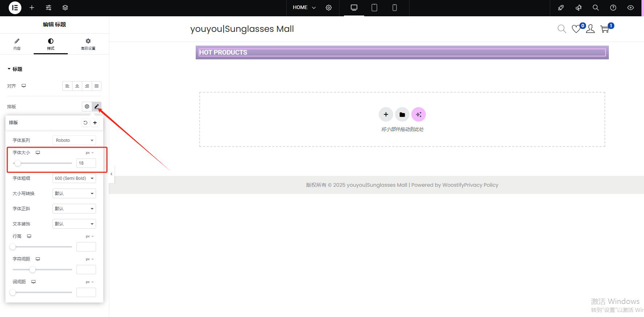
Task: Open the font family Roboto dropdown
Action: coord(74,140)
